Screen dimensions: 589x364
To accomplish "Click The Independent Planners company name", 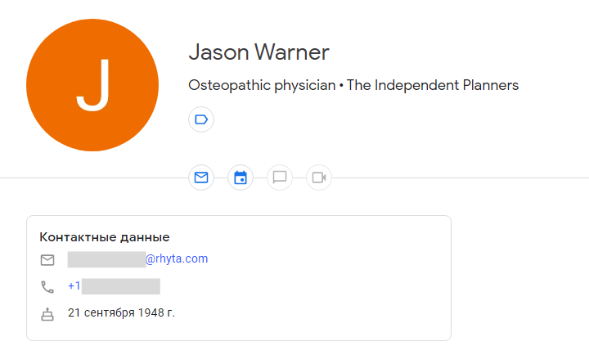I will tap(433, 85).
